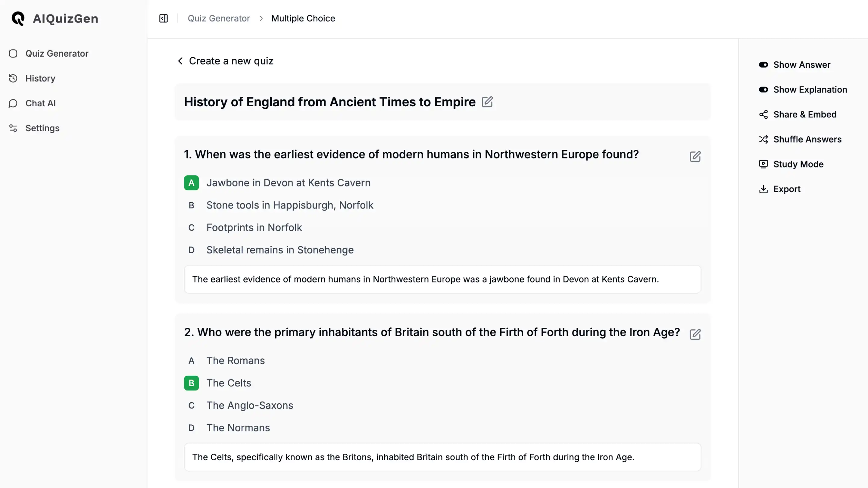Edit the quiz title pencil icon
This screenshot has width=868, height=488.
[487, 102]
